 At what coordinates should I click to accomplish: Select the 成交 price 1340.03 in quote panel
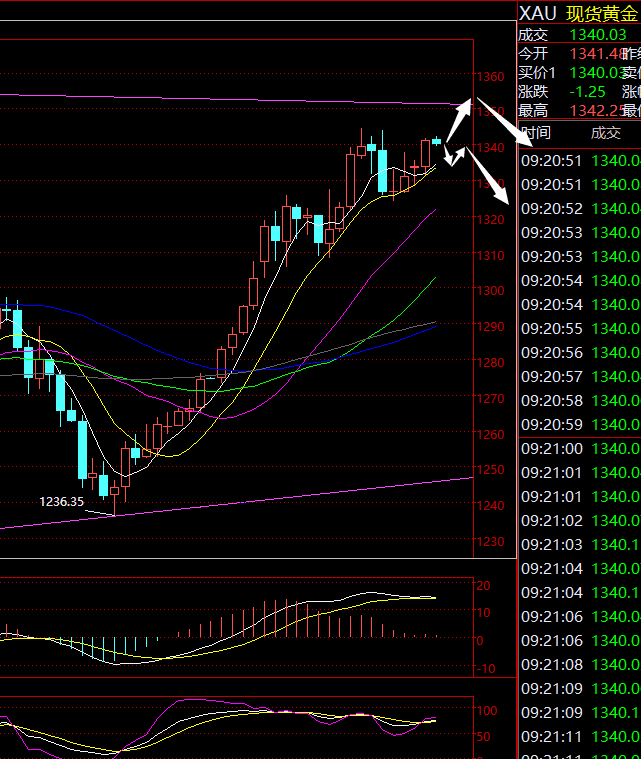tap(598, 35)
